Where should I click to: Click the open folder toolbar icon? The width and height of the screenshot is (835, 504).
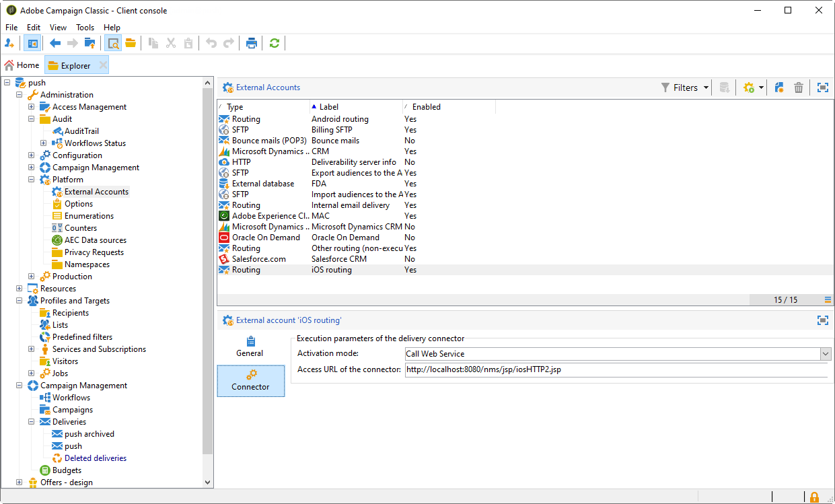[x=131, y=43]
